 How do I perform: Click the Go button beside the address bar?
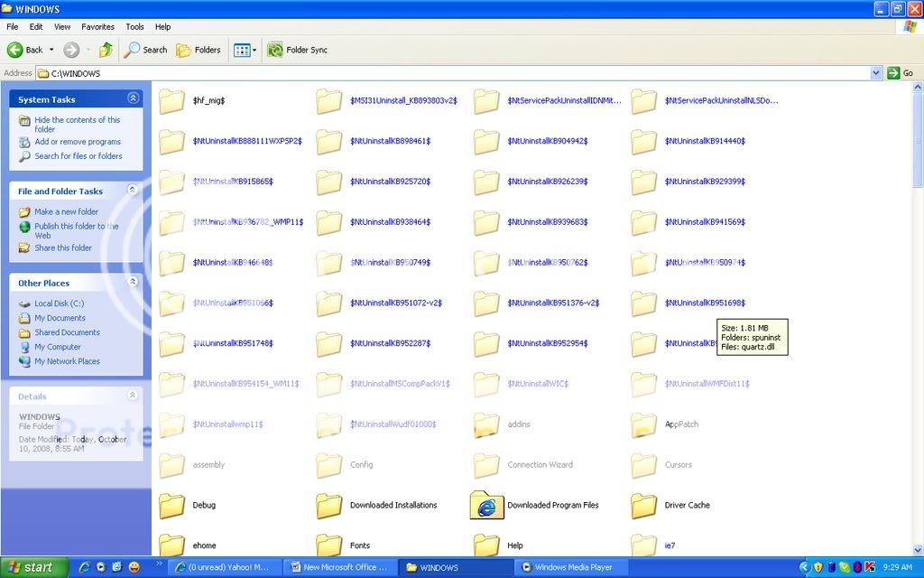tap(901, 73)
